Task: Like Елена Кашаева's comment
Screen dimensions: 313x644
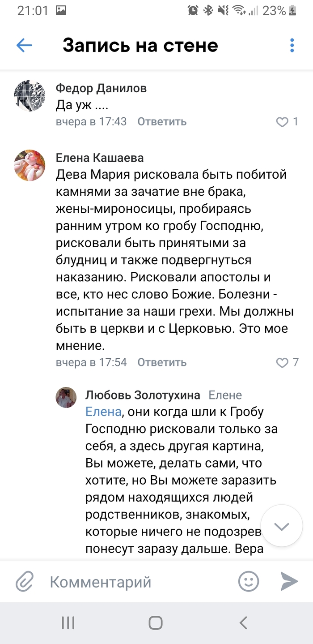Action: point(282,362)
